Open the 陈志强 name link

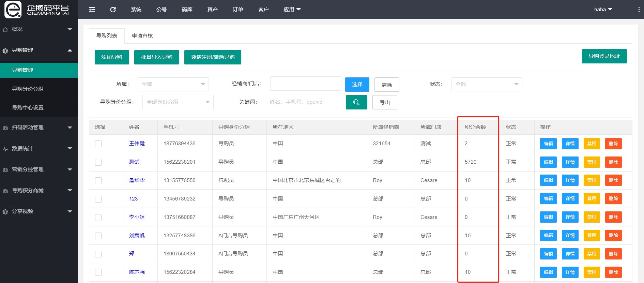137,272
